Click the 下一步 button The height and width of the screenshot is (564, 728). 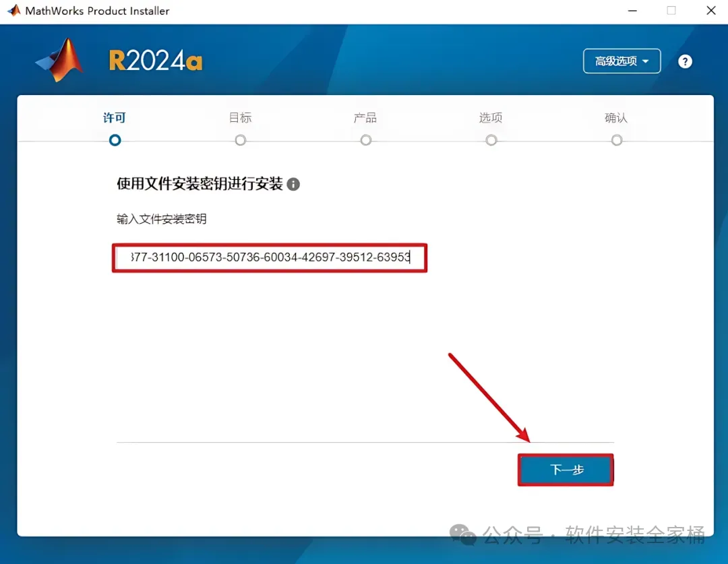[566, 470]
